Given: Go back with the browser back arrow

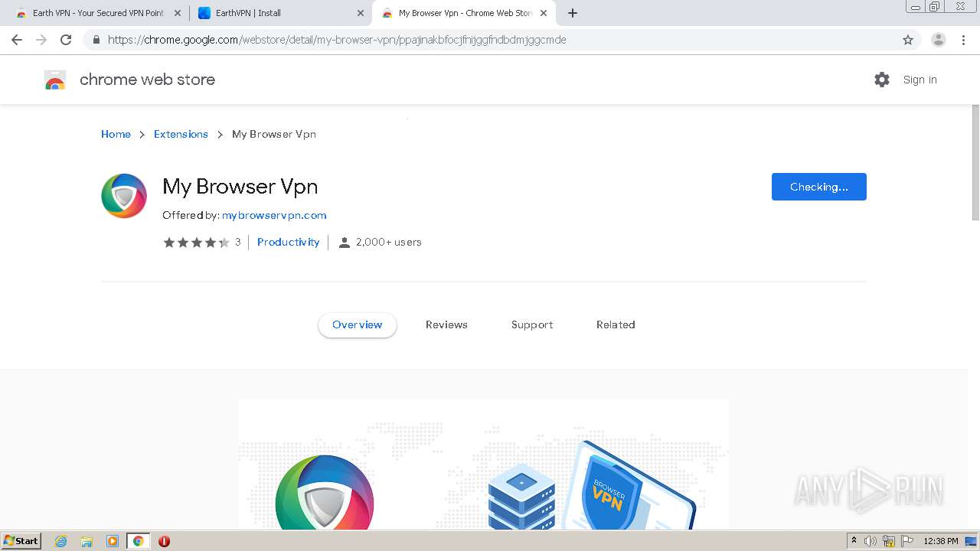Looking at the screenshot, I should (17, 40).
